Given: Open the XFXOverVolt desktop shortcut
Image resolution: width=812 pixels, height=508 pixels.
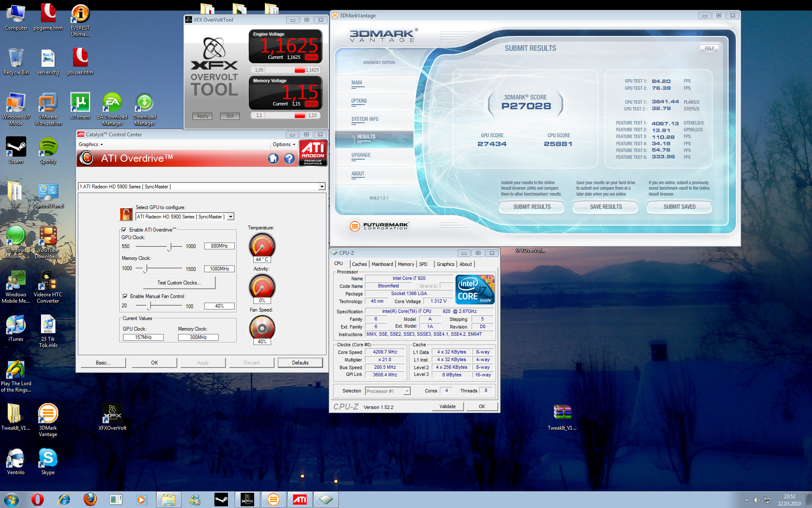Looking at the screenshot, I should pyautogui.click(x=112, y=417).
